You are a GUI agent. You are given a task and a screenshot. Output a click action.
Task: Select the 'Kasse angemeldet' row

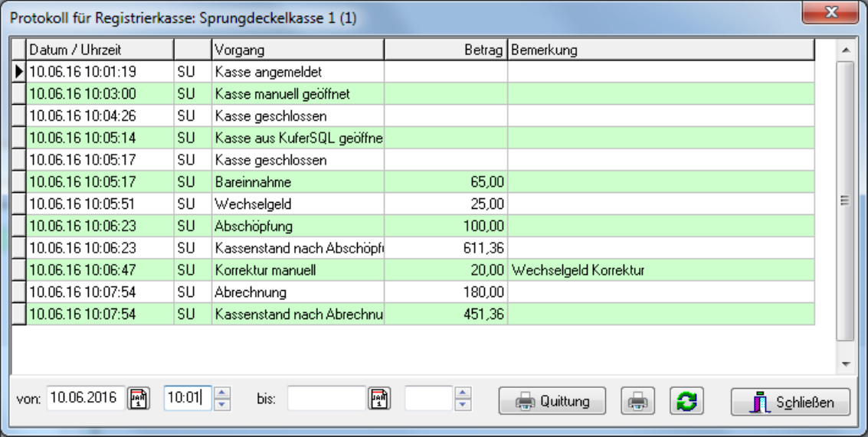(x=413, y=72)
